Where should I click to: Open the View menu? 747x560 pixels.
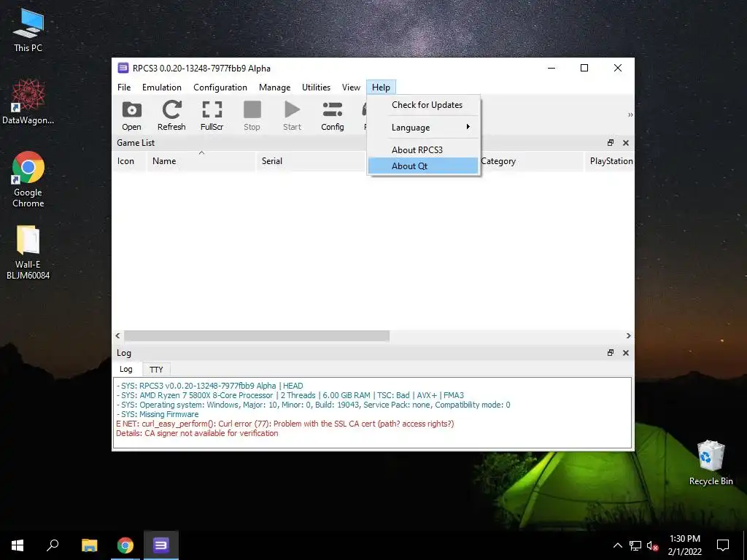[351, 87]
